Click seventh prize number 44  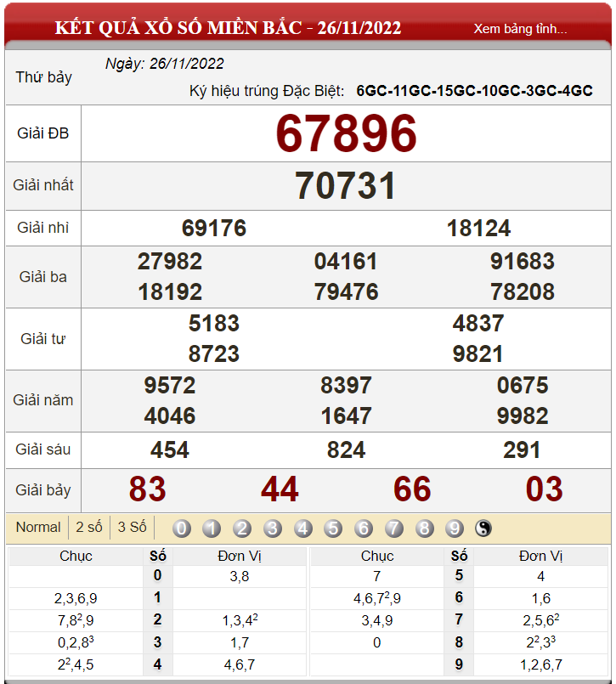[x=280, y=489]
